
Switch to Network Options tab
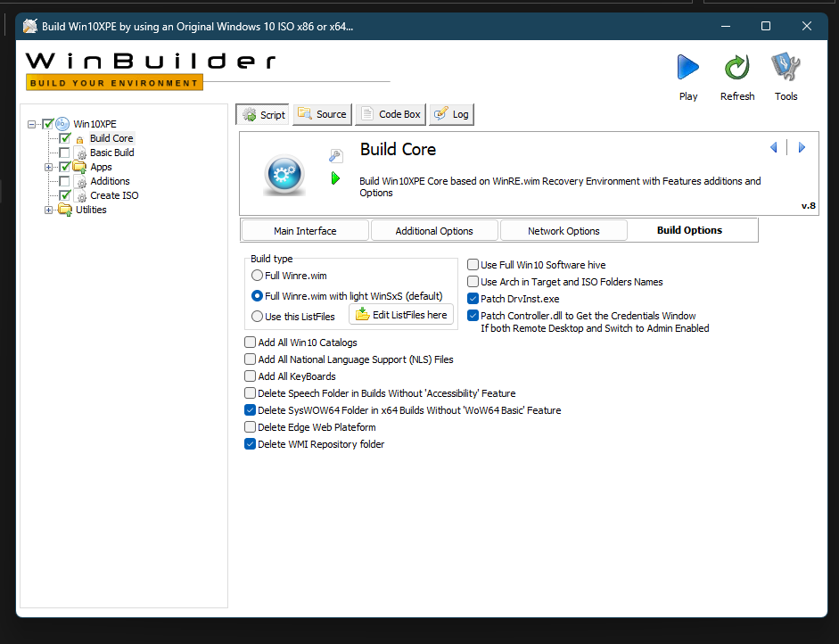click(563, 231)
